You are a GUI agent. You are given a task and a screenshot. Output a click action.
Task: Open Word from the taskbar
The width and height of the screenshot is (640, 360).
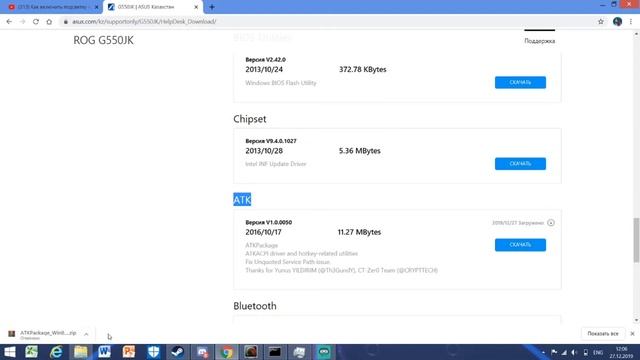click(x=104, y=352)
